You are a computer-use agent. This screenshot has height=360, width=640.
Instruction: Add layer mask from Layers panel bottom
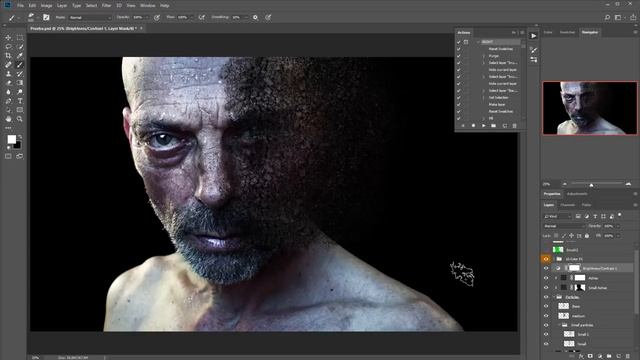tap(590, 356)
